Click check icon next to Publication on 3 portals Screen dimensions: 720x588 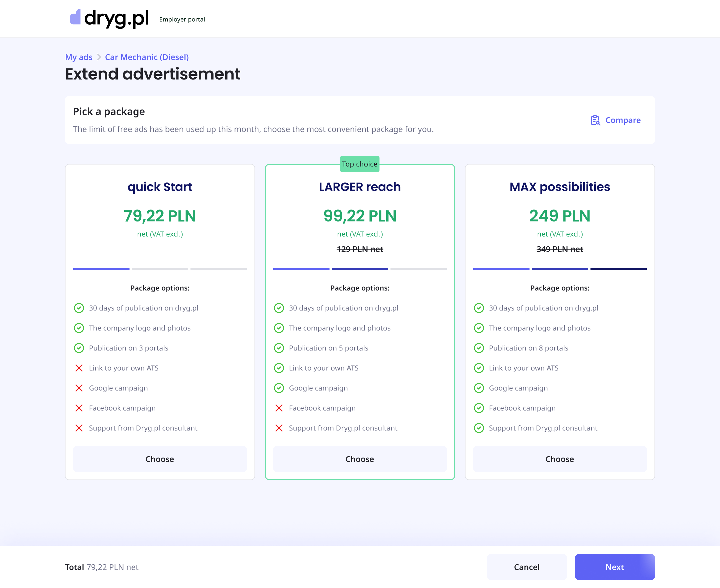tap(79, 348)
